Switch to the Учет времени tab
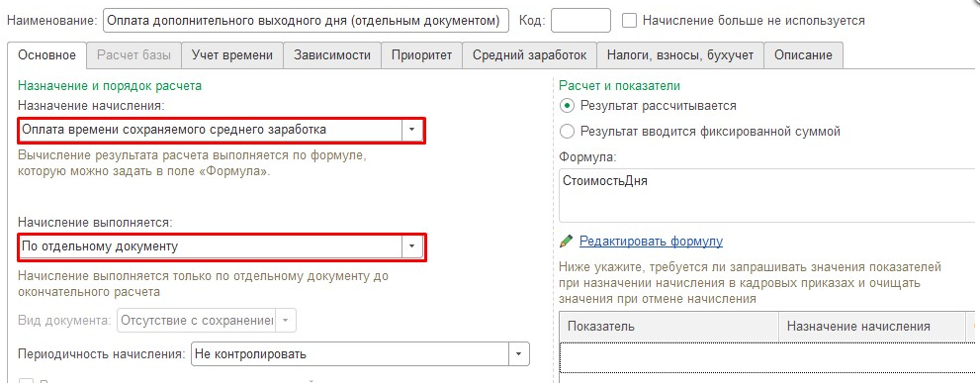This screenshot has width=980, height=390. pyautogui.click(x=231, y=54)
